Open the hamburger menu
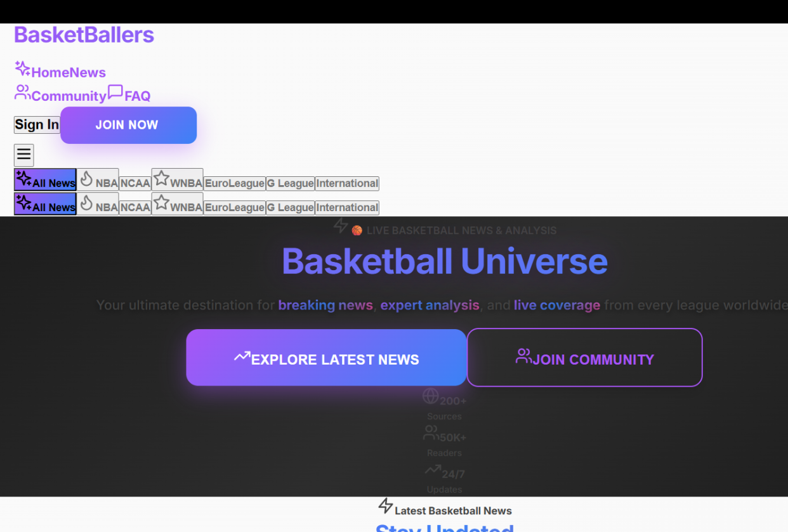The width and height of the screenshot is (788, 532). tap(24, 155)
